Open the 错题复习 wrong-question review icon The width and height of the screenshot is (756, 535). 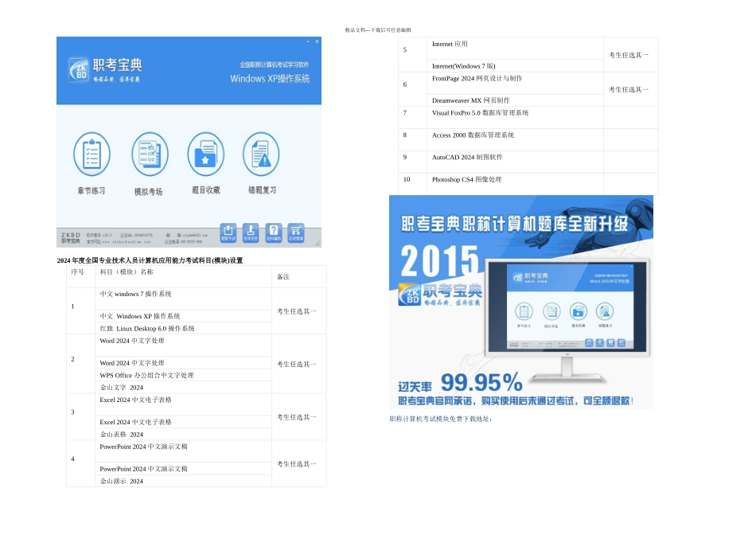pyautogui.click(x=261, y=154)
